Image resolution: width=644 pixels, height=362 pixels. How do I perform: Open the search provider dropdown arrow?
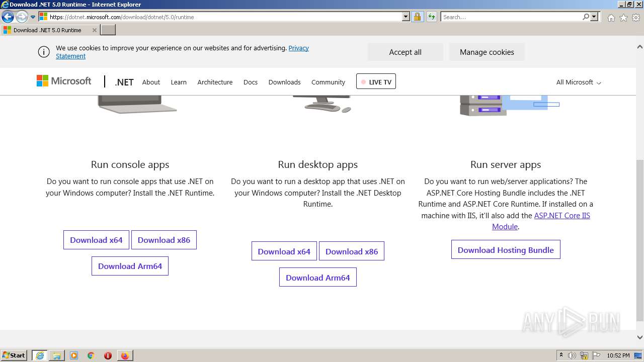coord(594,17)
